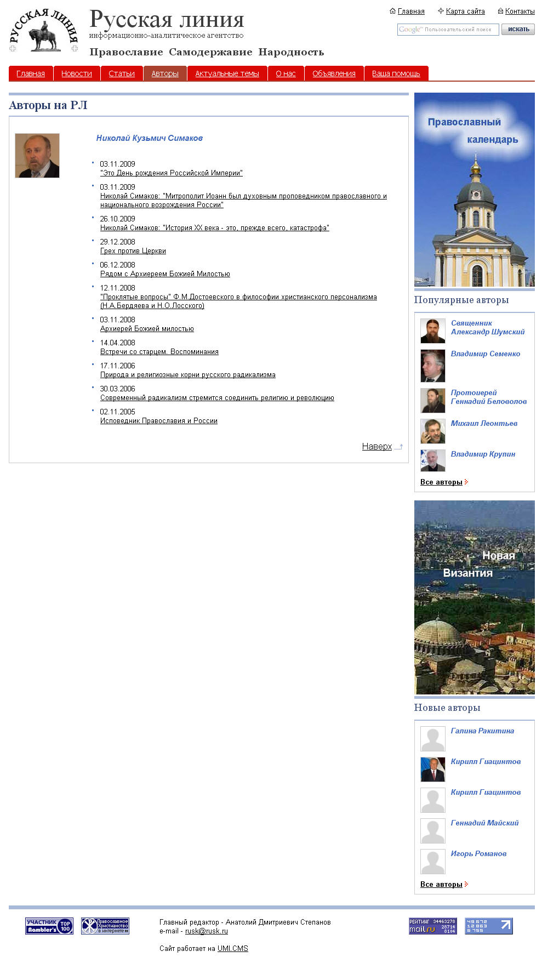
Task: Click Галина Ракитина's placeholder avatar
Action: point(433,739)
